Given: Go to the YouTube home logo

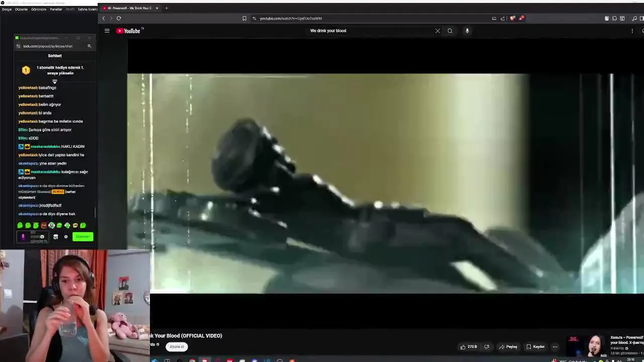Looking at the screenshot, I should coord(129,31).
